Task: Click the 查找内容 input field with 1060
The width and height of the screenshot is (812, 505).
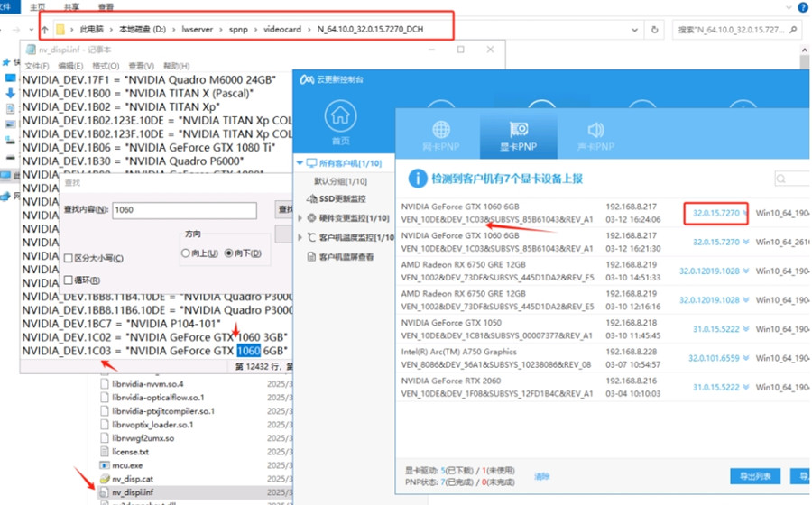Action: pos(184,210)
